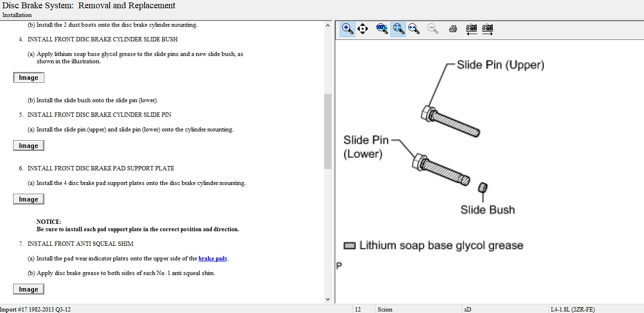Select the pan move tool
644x313 pixels.
click(363, 29)
